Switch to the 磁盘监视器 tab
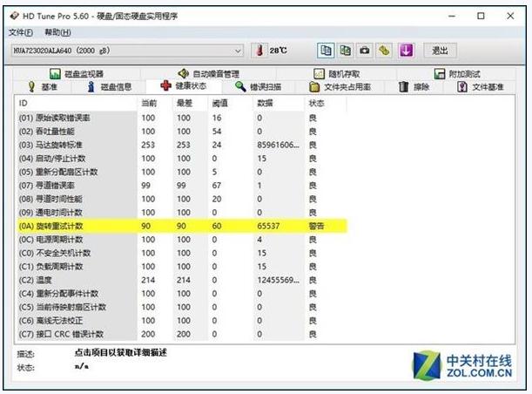This screenshot has height=394, width=532. (x=77, y=74)
